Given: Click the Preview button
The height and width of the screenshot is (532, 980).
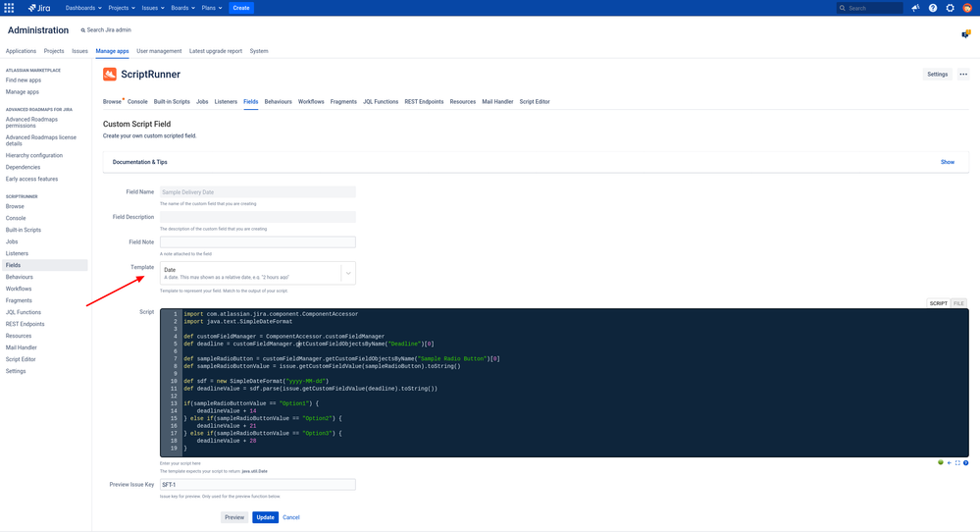Looking at the screenshot, I should (234, 517).
